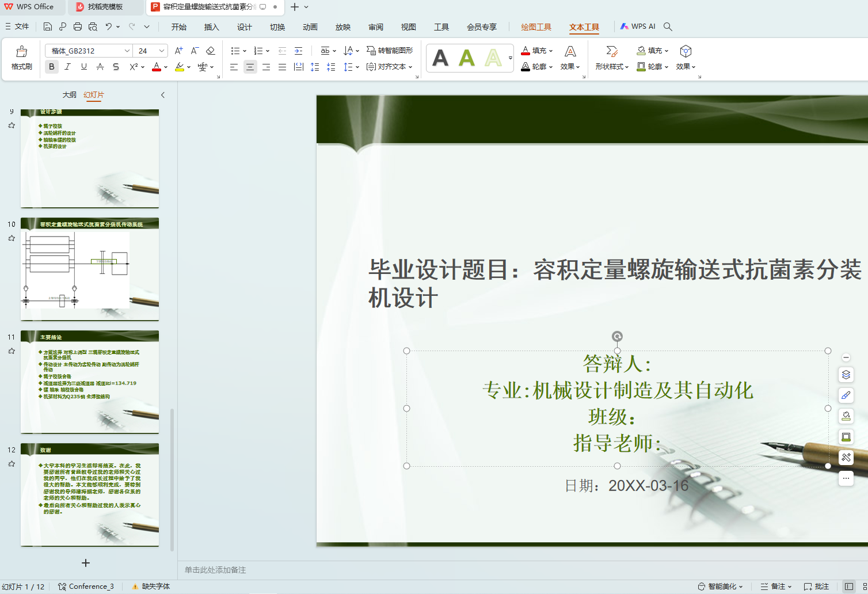Decrease the paragraph indent level
This screenshot has height=594, width=868.
pyautogui.click(x=282, y=51)
